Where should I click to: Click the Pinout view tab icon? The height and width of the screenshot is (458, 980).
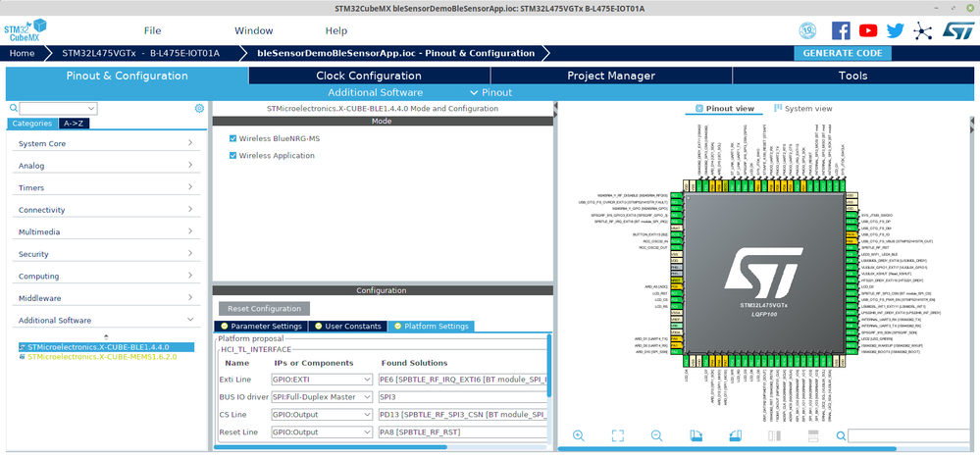click(699, 108)
